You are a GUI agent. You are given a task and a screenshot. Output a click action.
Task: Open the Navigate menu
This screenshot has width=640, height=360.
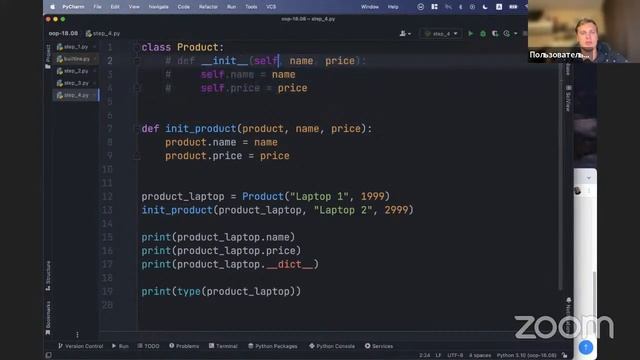158,7
